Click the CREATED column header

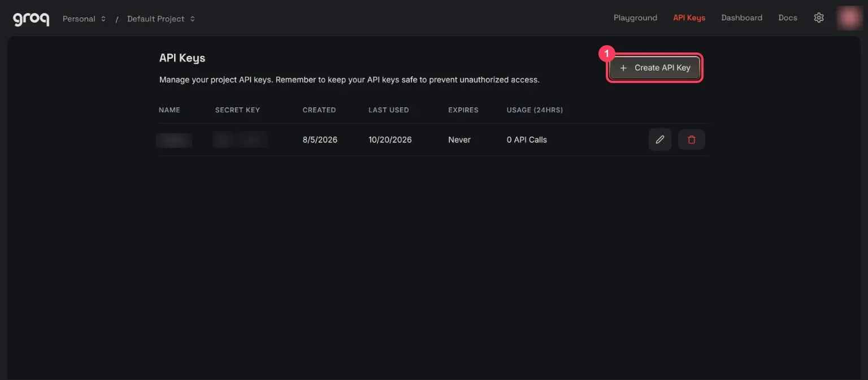319,110
